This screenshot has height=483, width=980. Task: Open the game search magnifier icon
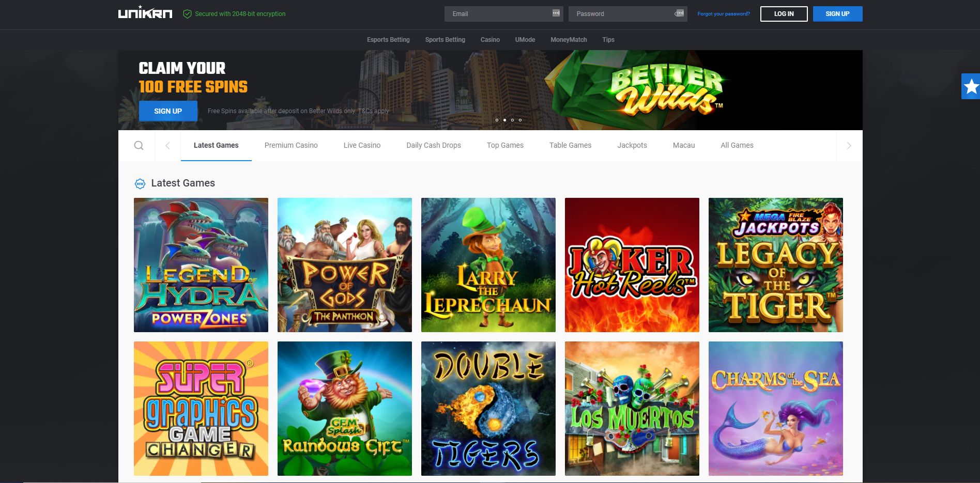click(x=139, y=146)
